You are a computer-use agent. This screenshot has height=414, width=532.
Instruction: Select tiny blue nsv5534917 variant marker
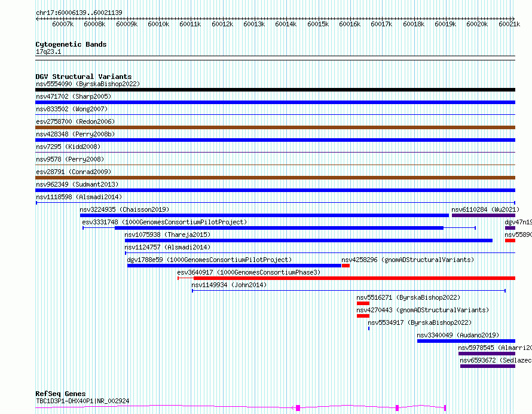point(369,328)
